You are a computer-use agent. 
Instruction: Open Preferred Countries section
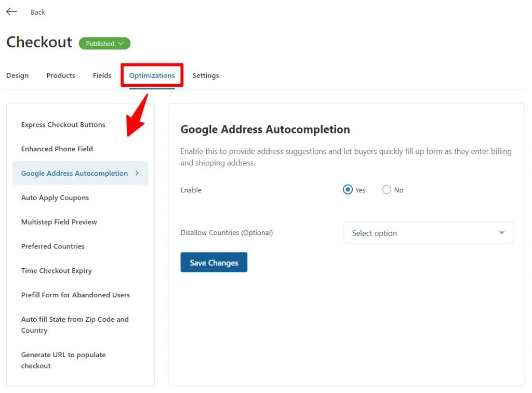pos(53,246)
